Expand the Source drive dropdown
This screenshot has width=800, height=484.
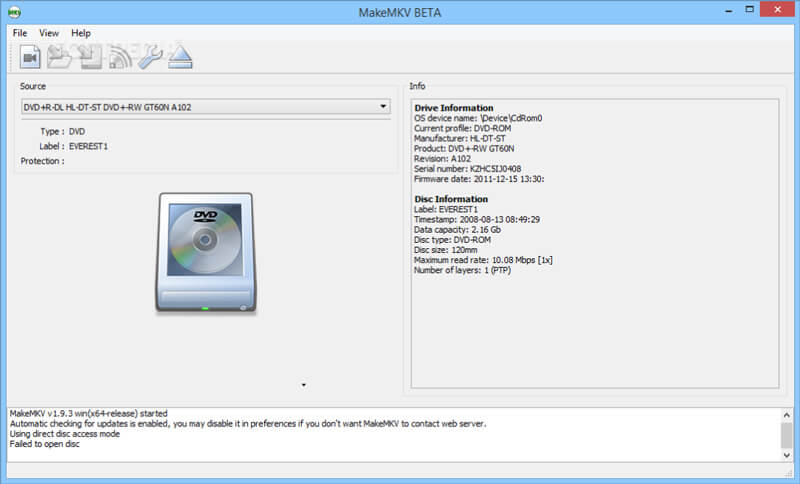(384, 107)
